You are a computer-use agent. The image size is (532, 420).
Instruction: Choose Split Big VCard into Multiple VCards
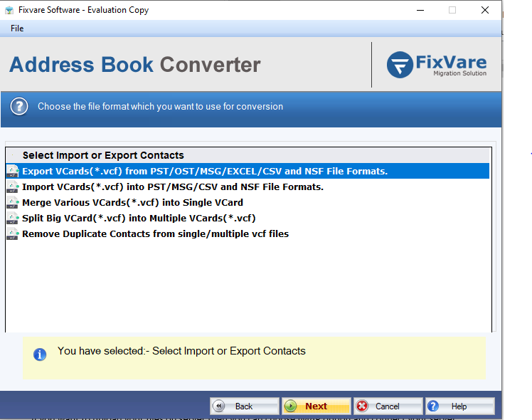(x=248, y=218)
